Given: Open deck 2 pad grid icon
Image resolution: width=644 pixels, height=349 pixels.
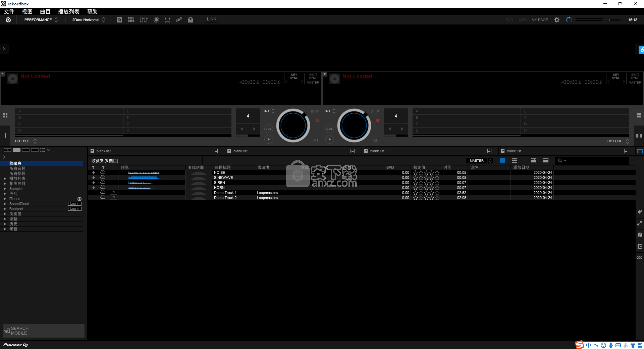Looking at the screenshot, I should (x=639, y=115).
